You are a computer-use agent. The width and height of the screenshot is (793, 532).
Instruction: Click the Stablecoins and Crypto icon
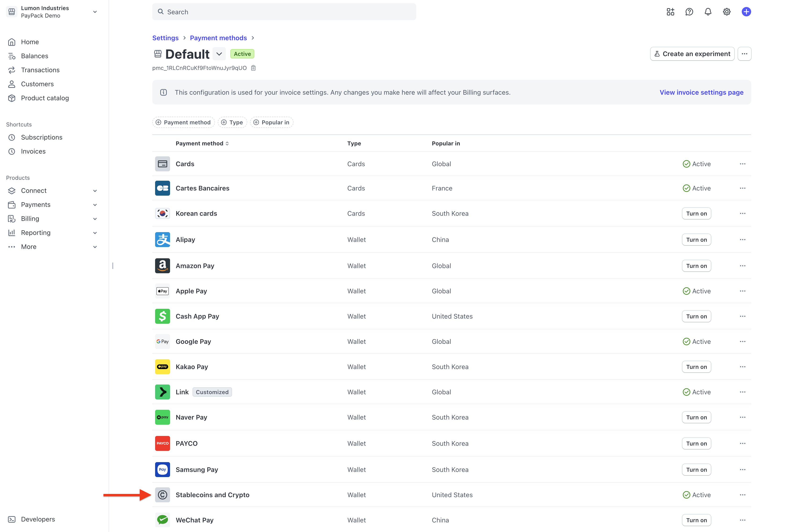(163, 495)
